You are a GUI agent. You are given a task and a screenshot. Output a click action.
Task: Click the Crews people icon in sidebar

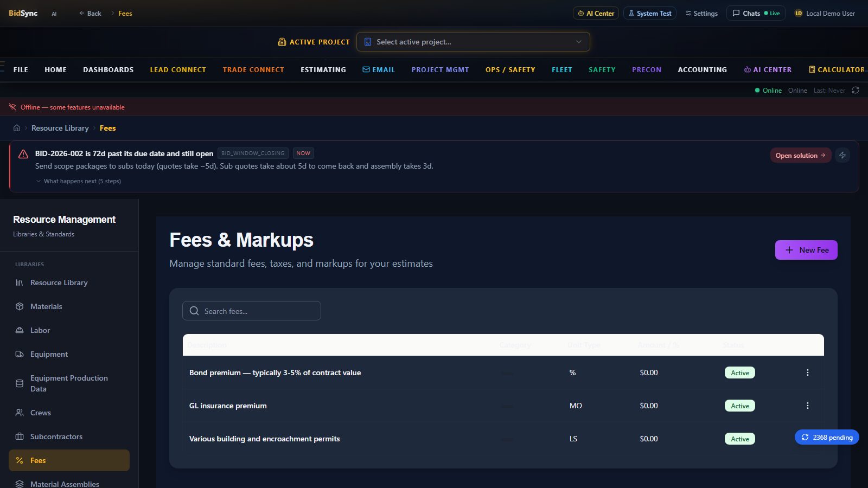tap(20, 413)
